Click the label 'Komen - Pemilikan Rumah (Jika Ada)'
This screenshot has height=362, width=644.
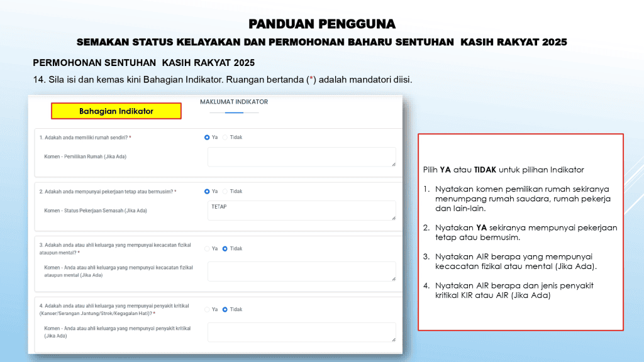[86, 156]
